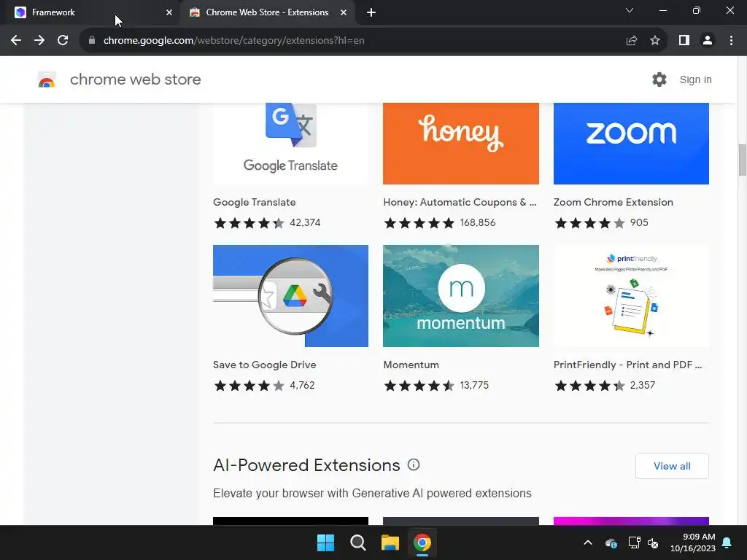
Task: Open the Zoom extension thumbnail
Action: 631,144
